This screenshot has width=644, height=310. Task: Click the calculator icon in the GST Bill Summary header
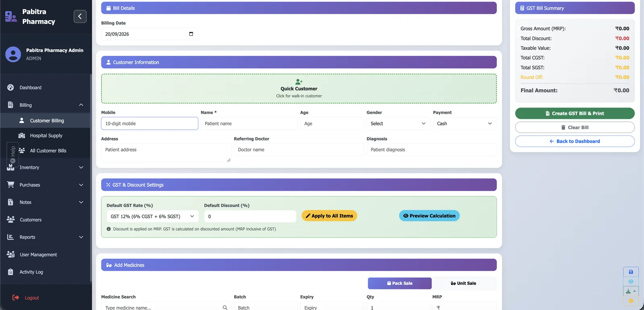coord(522,8)
